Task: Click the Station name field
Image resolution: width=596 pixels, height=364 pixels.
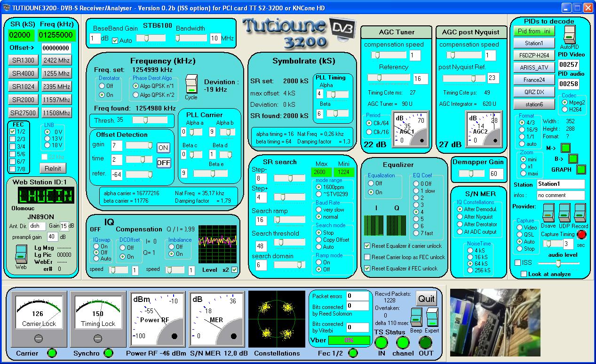Action: click(561, 184)
